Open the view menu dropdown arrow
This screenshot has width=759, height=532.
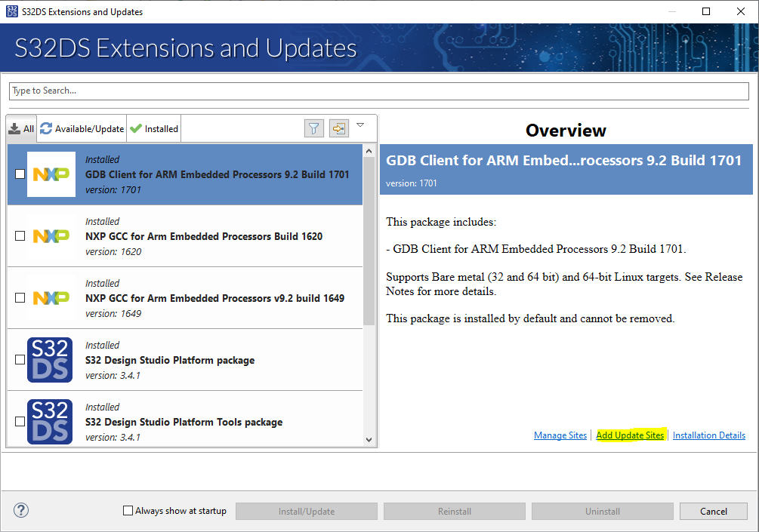coord(360,125)
